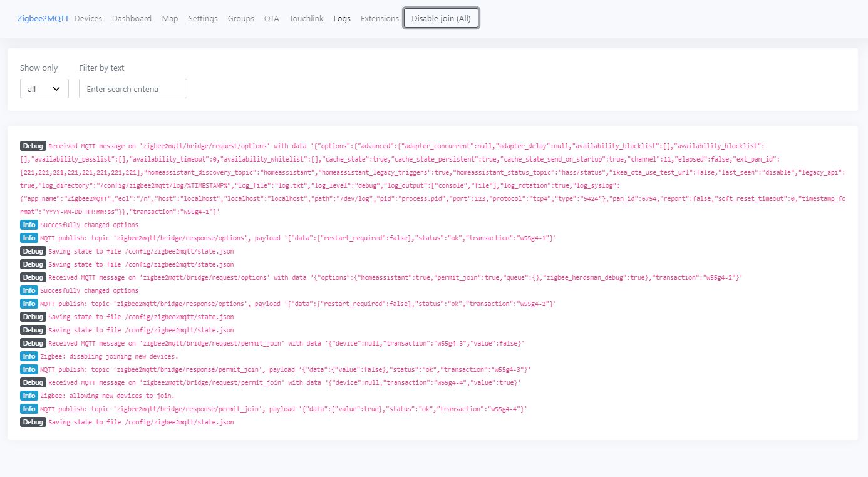The width and height of the screenshot is (868, 477).
Task: Open the Dashboard tab
Action: pyautogui.click(x=132, y=19)
